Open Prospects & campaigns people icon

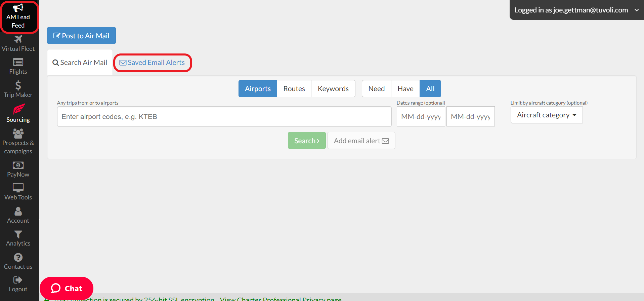click(x=18, y=134)
